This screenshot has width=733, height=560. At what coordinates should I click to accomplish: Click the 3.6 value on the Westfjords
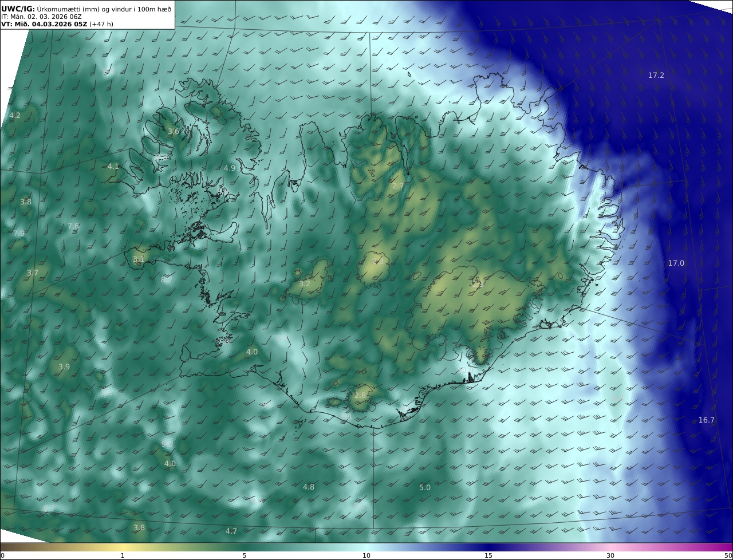point(174,131)
